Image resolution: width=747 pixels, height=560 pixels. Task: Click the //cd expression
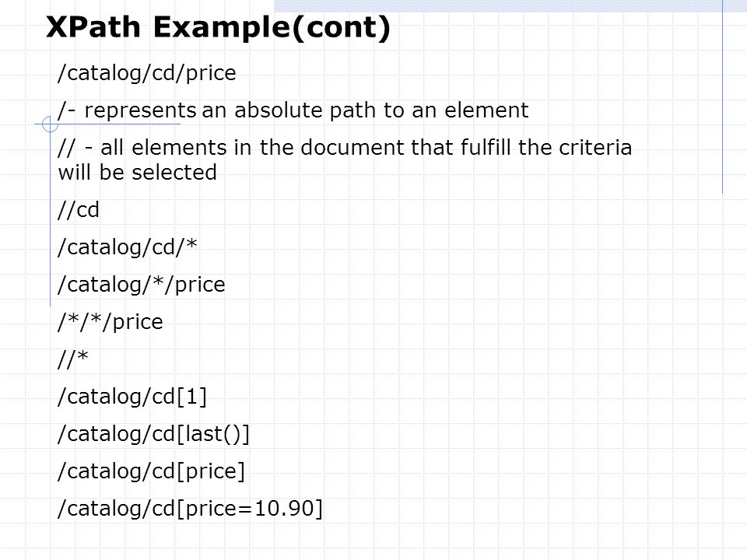pos(78,210)
